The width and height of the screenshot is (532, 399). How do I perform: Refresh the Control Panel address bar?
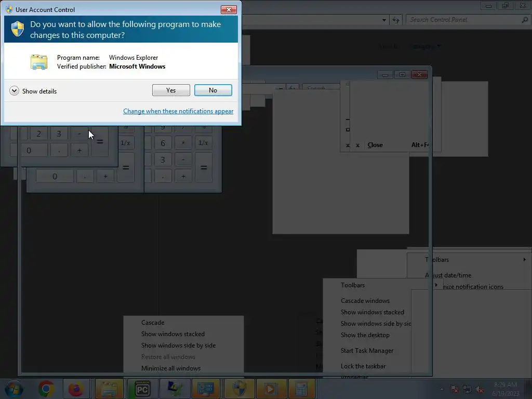(395, 20)
